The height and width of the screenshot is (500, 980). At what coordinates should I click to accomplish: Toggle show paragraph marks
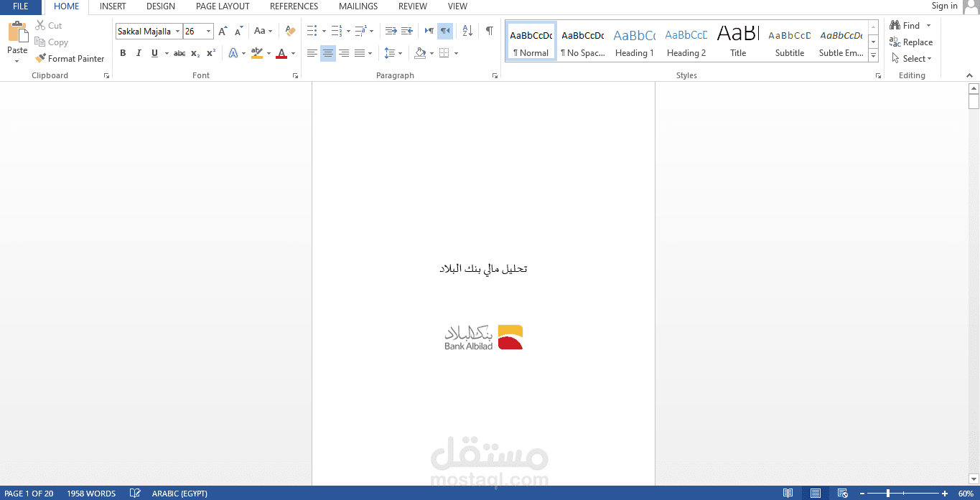point(489,31)
